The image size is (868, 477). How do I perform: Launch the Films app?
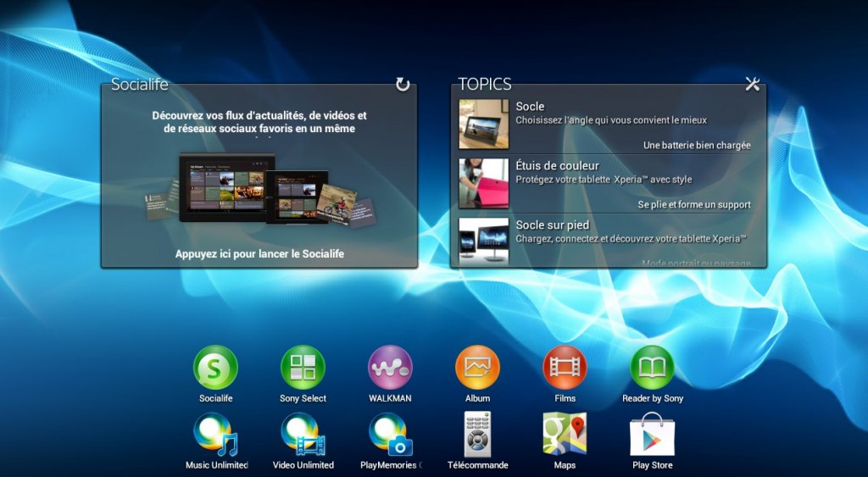click(565, 368)
